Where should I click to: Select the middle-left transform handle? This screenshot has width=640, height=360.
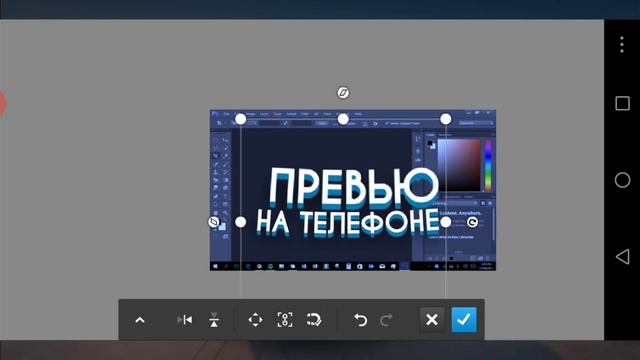[x=241, y=222]
